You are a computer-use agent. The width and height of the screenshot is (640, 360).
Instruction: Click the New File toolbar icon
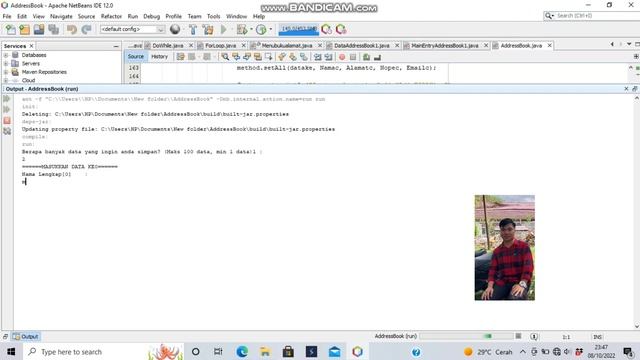(x=11, y=29)
